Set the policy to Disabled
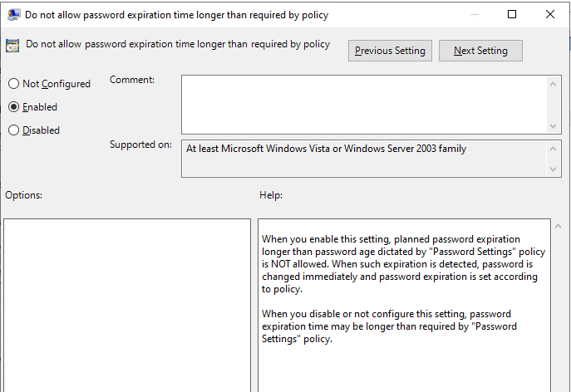Image resolution: width=571 pixels, height=392 pixels. click(x=13, y=130)
